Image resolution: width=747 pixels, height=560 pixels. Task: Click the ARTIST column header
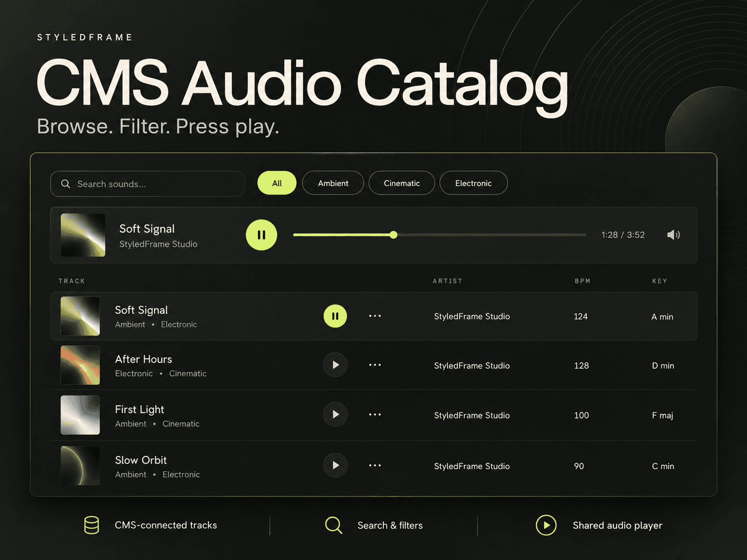coord(448,281)
